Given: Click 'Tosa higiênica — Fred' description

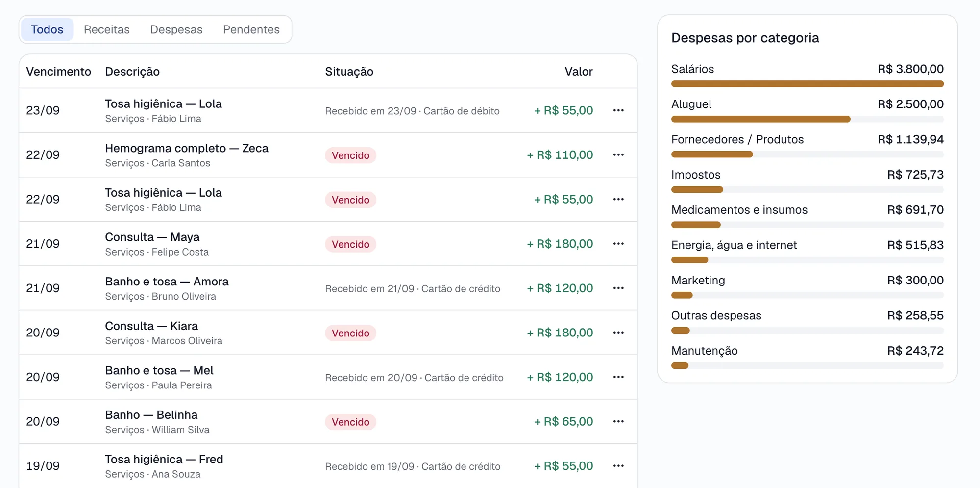Looking at the screenshot, I should 164,459.
